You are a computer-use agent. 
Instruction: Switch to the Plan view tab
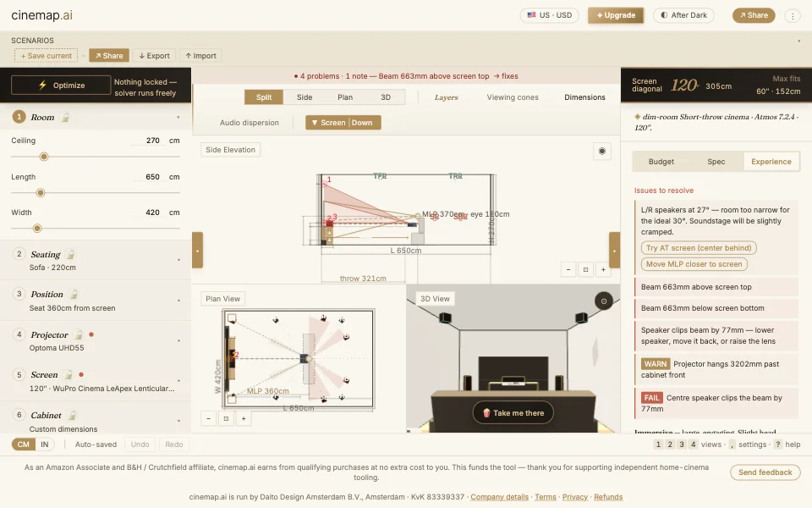point(345,97)
